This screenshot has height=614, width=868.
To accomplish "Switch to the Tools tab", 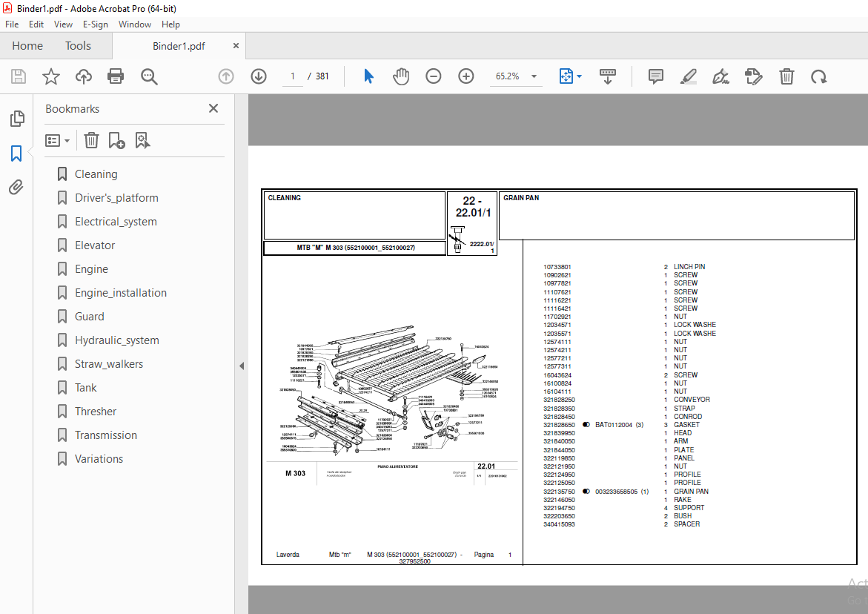I will 78,46.
